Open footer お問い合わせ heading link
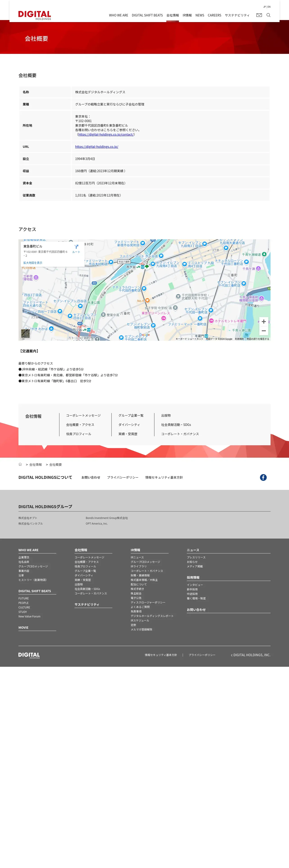The image size is (289, 868). point(196,610)
